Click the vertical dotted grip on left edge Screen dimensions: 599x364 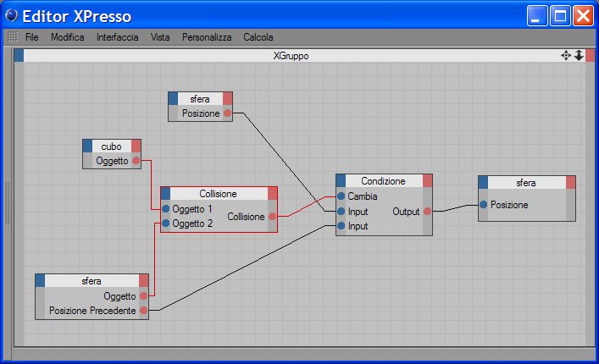pos(7,202)
